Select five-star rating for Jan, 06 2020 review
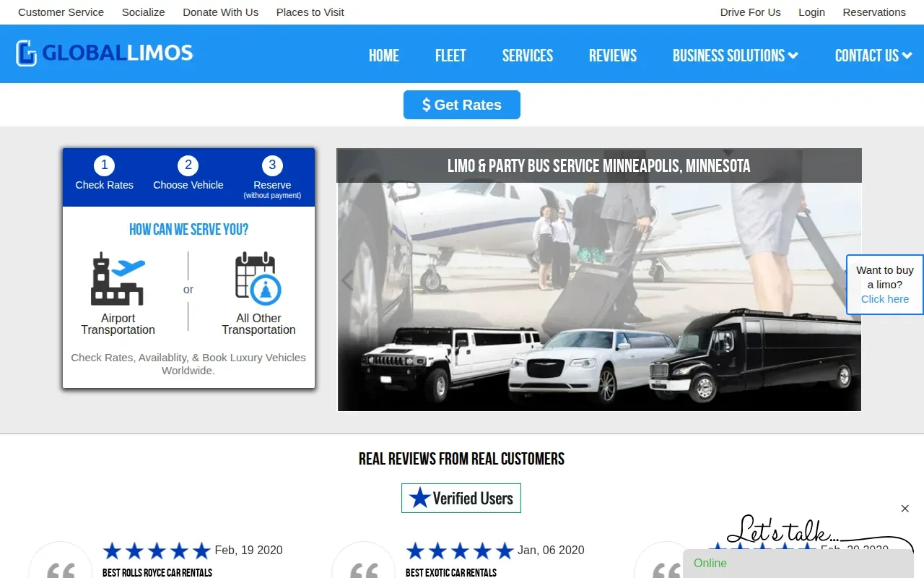Image resolution: width=924 pixels, height=578 pixels. click(x=460, y=551)
